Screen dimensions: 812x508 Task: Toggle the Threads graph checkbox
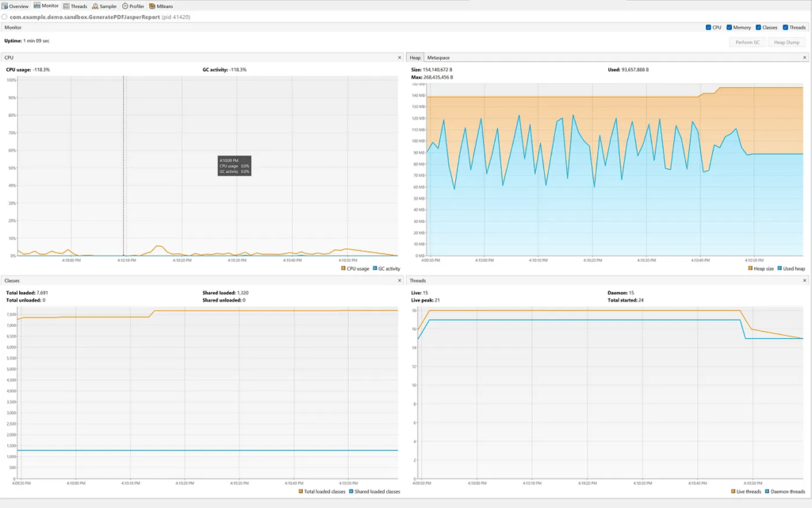pyautogui.click(x=785, y=28)
